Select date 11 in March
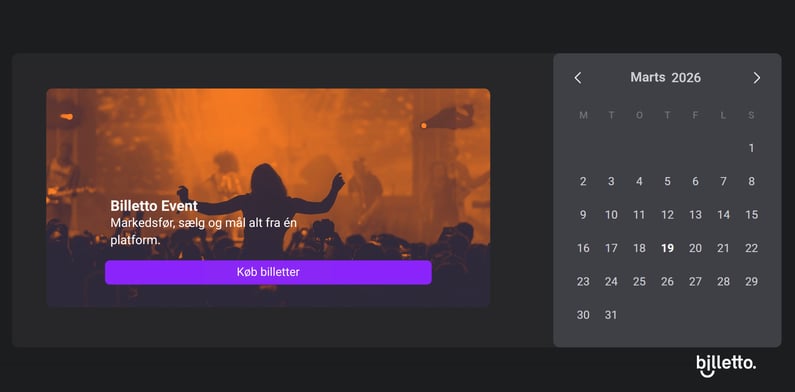This screenshot has width=795, height=392. pos(639,215)
